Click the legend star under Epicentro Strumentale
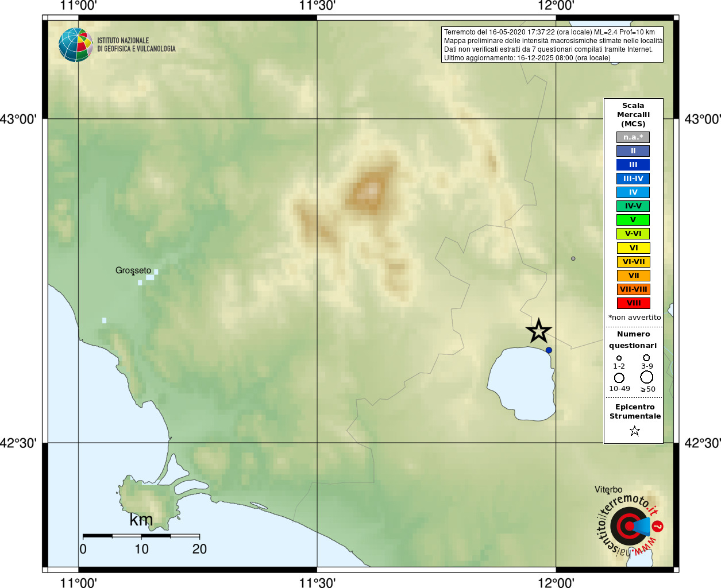The height and width of the screenshot is (588, 721). pyautogui.click(x=634, y=431)
